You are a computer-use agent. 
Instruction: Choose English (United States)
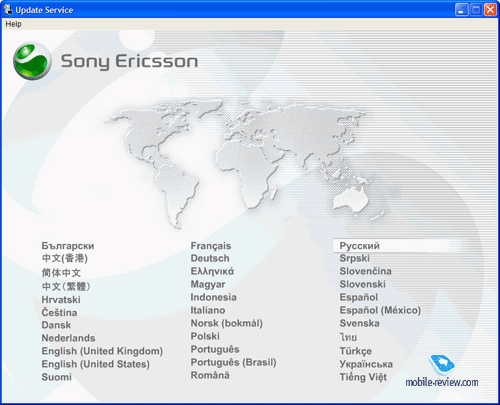pos(95,364)
